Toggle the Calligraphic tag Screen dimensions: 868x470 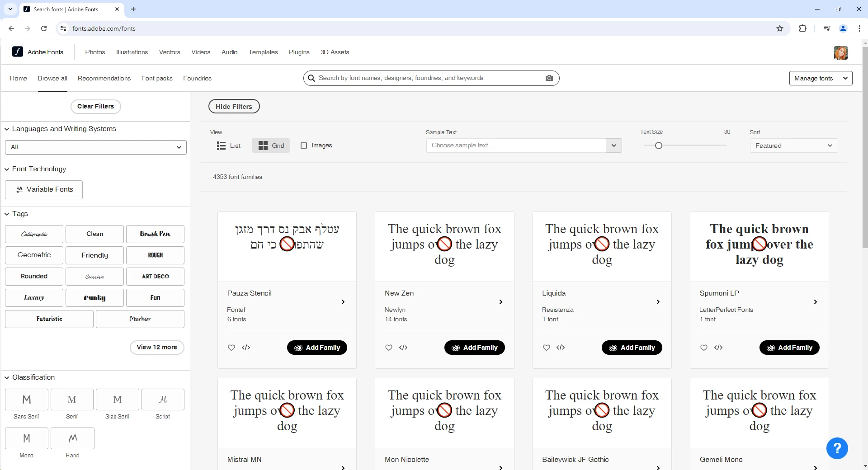coord(34,234)
